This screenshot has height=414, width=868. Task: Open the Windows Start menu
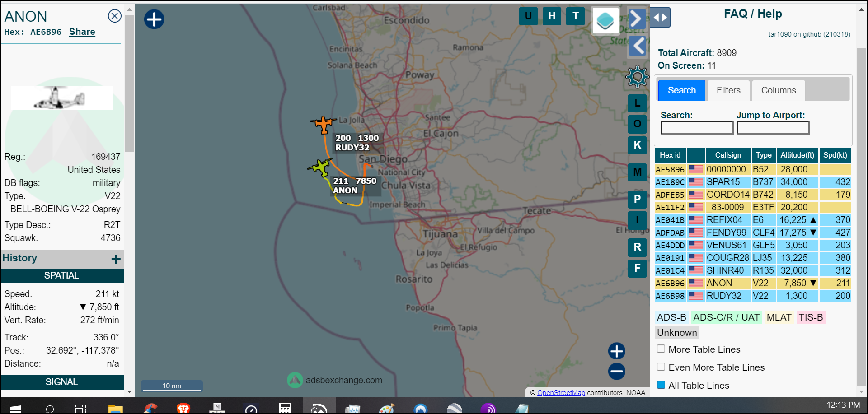(x=15, y=409)
